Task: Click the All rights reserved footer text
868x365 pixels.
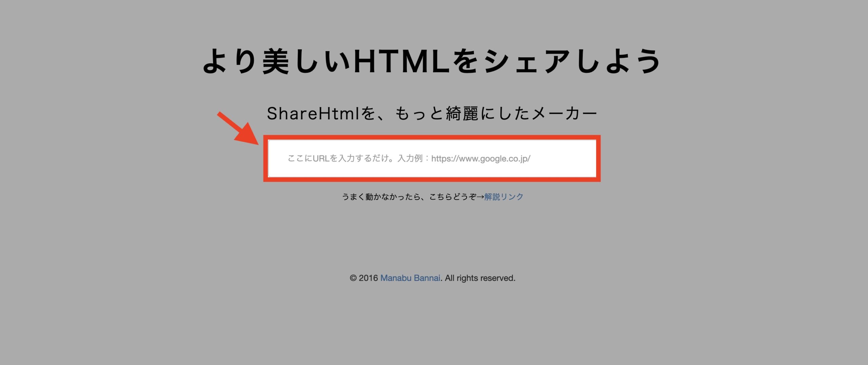Action: pyautogui.click(x=480, y=278)
